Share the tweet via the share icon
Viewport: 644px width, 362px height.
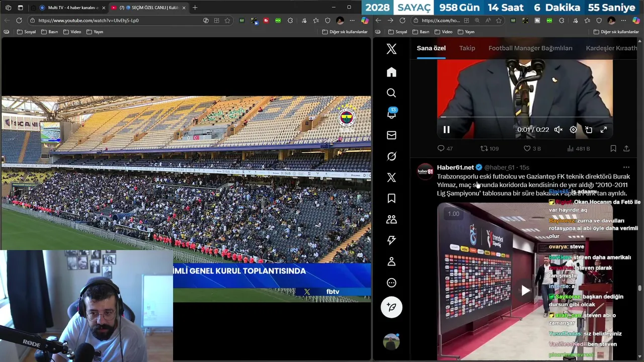[626, 148]
